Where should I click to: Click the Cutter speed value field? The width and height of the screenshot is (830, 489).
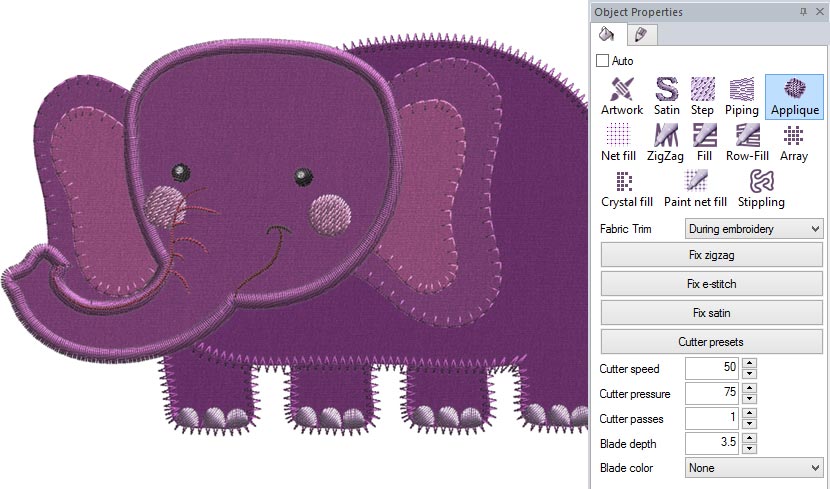click(x=712, y=368)
